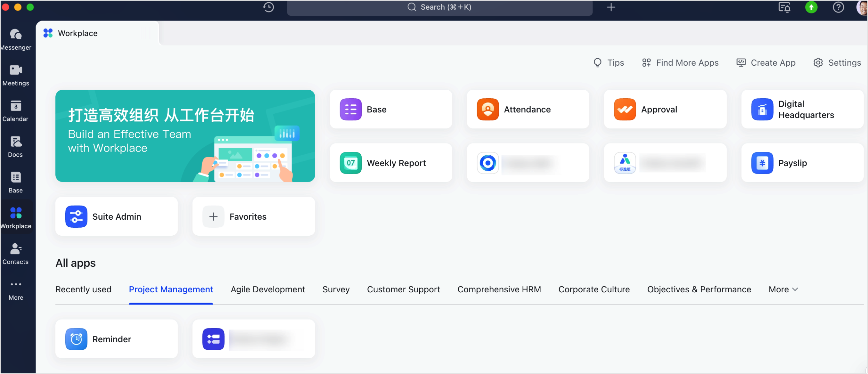This screenshot has height=374, width=868.
Task: Open the Build an Effective Team banner
Action: (185, 136)
